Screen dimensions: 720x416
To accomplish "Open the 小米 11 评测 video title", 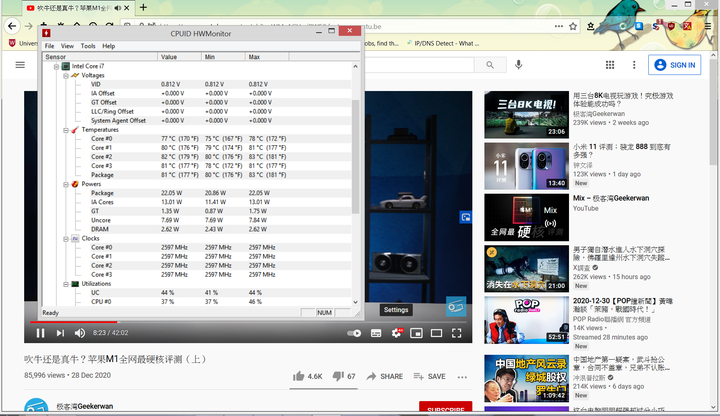I will [622, 151].
